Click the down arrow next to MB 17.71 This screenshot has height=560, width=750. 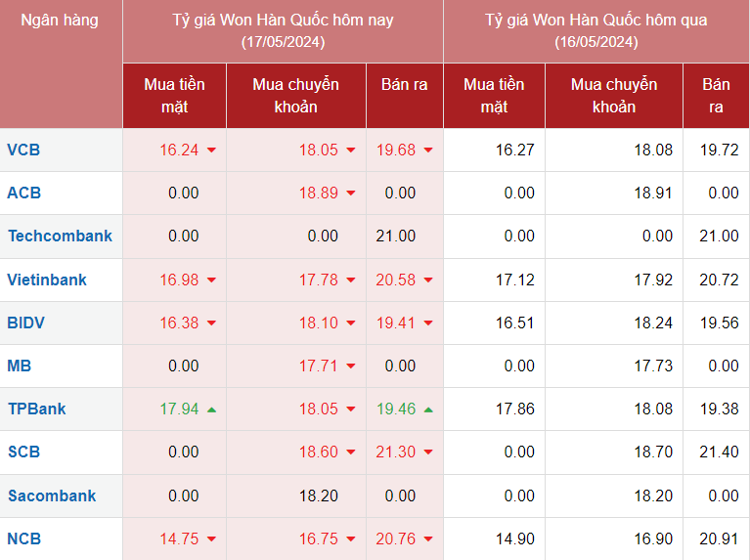pos(351,366)
